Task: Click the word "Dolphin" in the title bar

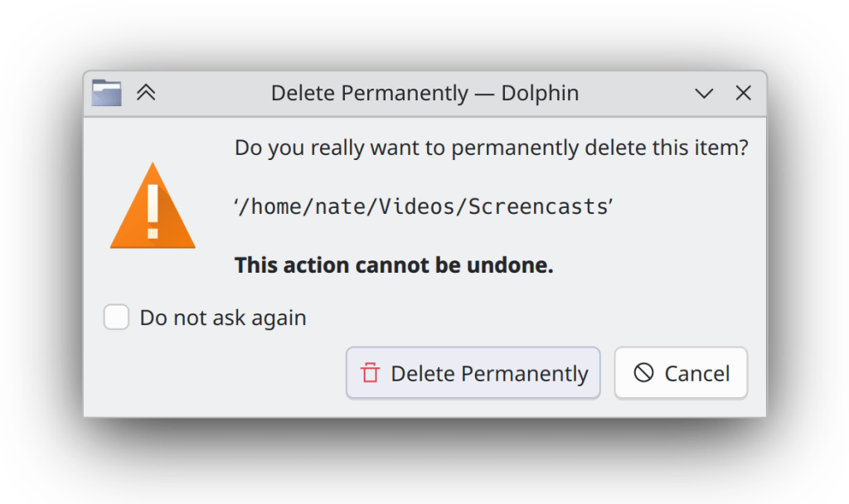Action: (x=540, y=93)
